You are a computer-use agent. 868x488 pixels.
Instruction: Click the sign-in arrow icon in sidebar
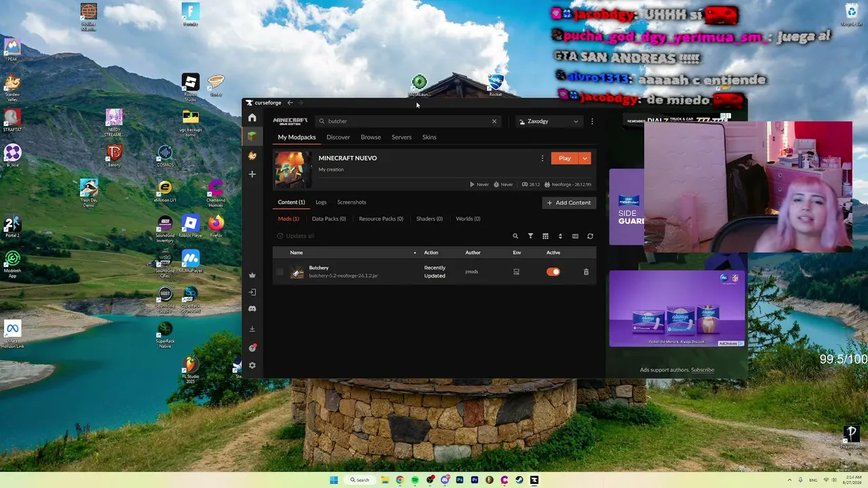(252, 292)
